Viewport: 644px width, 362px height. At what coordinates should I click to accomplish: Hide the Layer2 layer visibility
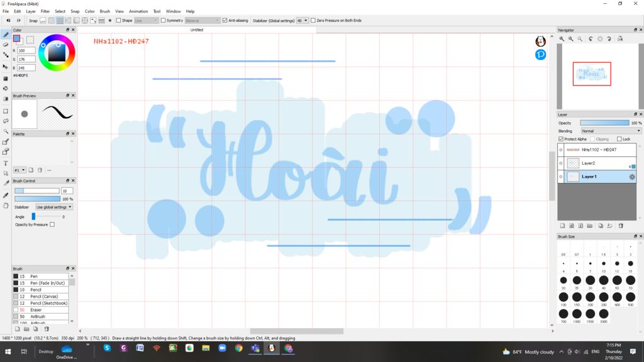[560, 163]
